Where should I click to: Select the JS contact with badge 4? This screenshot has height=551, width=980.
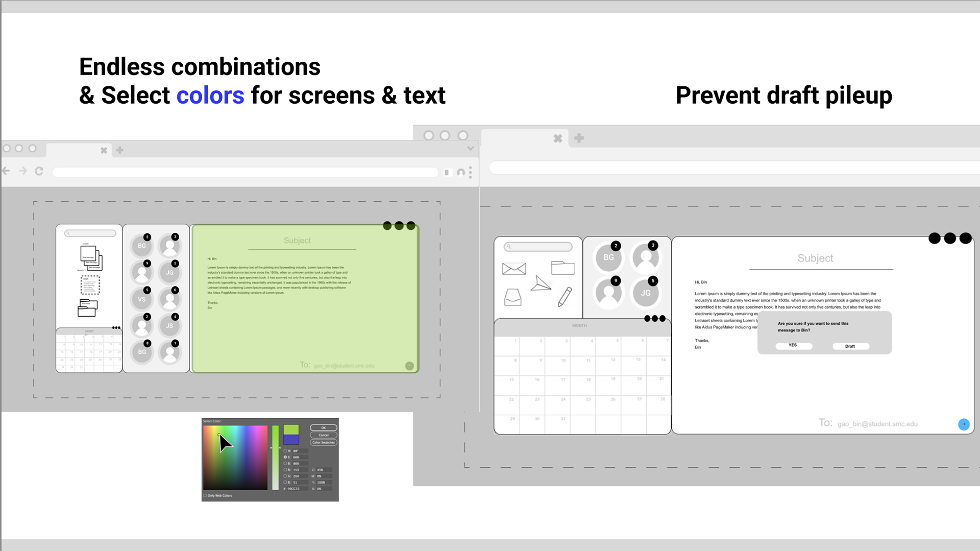pyautogui.click(x=169, y=326)
